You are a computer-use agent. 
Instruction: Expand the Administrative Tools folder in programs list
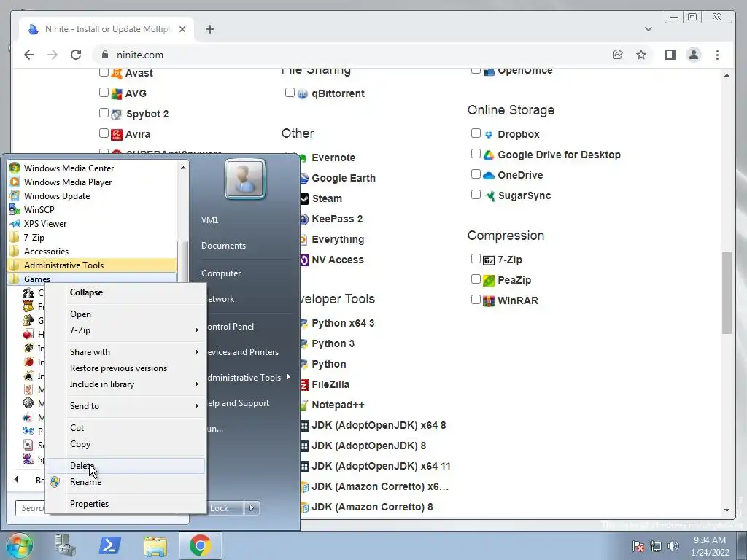(x=93, y=265)
